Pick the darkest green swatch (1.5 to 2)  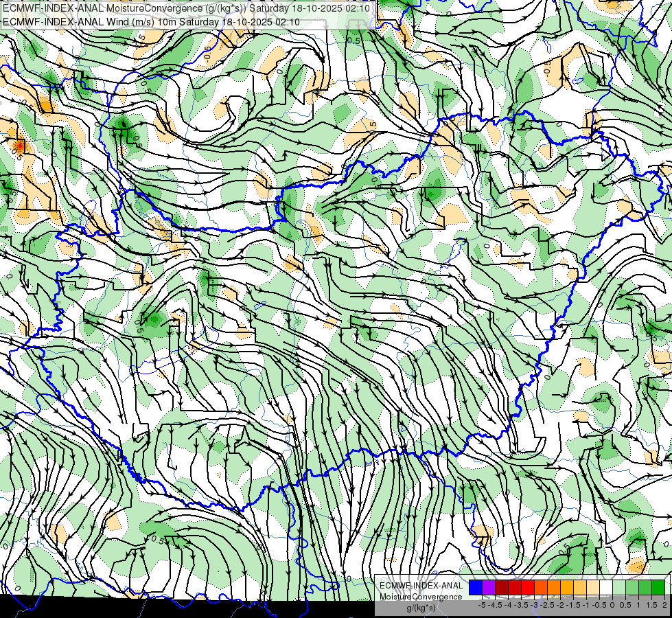click(x=658, y=588)
